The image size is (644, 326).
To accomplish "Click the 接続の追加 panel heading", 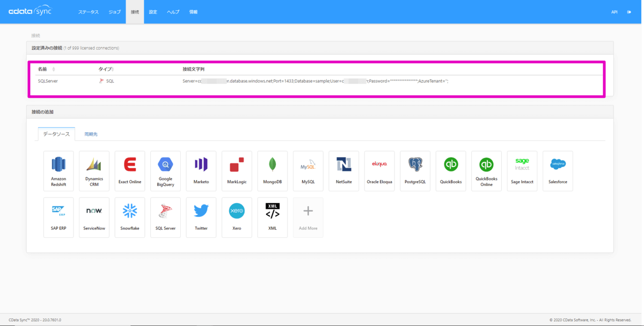I will point(42,112).
